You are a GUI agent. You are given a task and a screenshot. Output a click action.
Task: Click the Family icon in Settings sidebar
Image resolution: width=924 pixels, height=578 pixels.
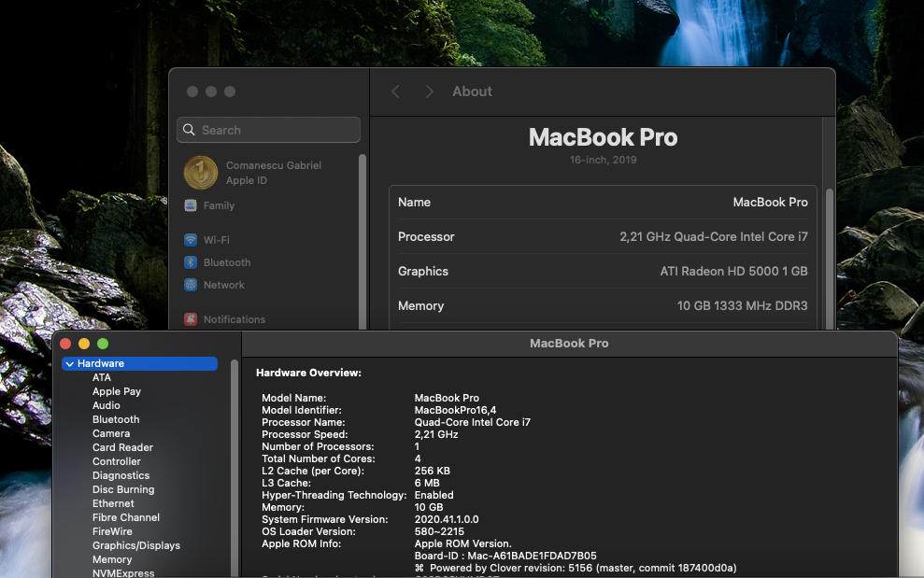click(x=191, y=205)
